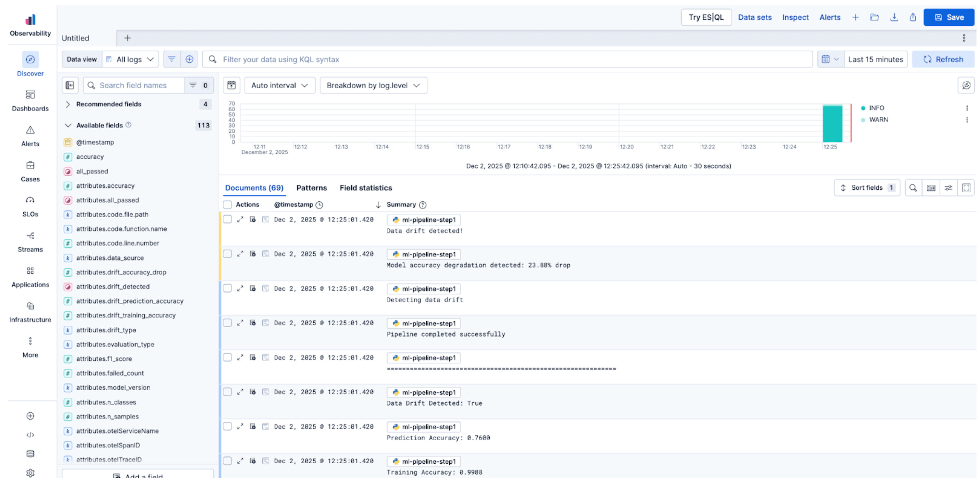Toggle the select-all documents checkbox

click(x=228, y=204)
